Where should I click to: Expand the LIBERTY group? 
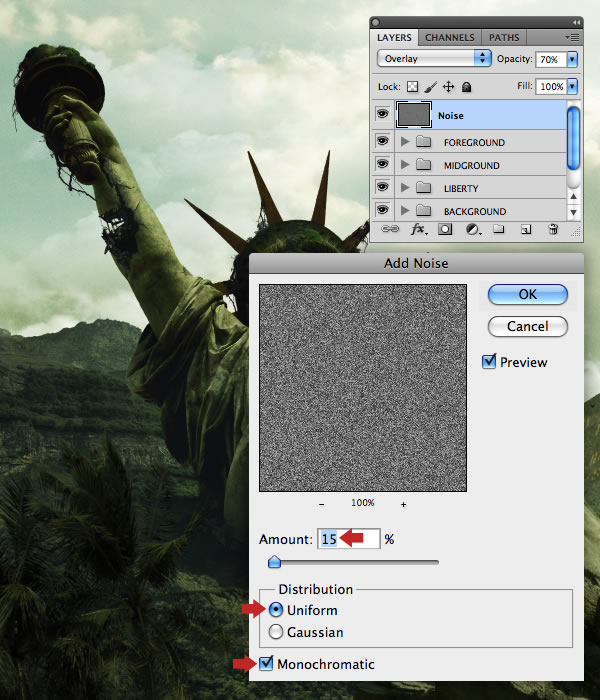(x=405, y=187)
